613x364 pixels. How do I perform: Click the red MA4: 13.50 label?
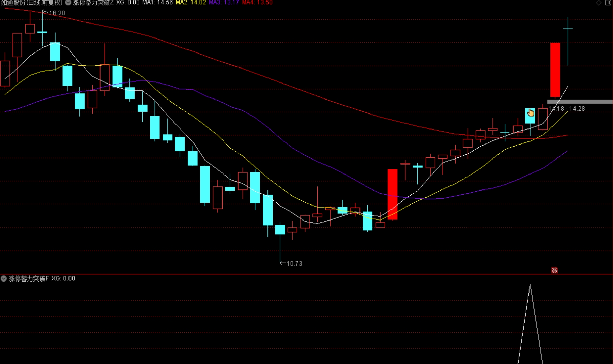point(257,3)
